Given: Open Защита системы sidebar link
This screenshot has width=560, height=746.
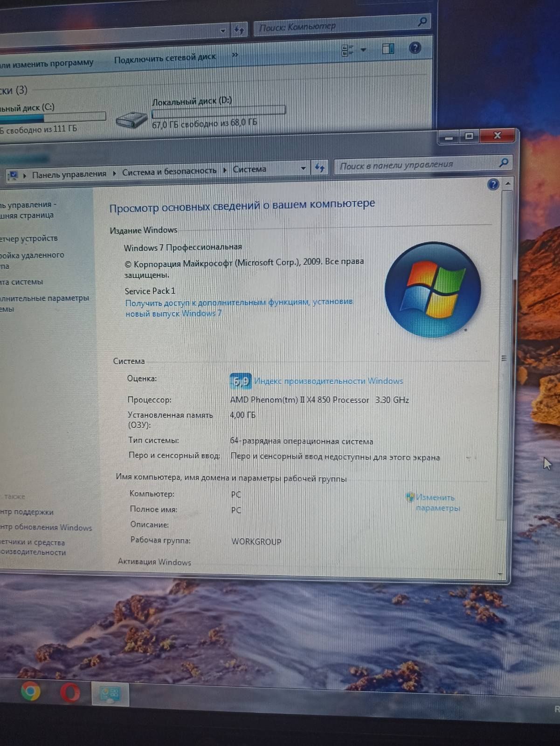Looking at the screenshot, I should tap(21, 282).
